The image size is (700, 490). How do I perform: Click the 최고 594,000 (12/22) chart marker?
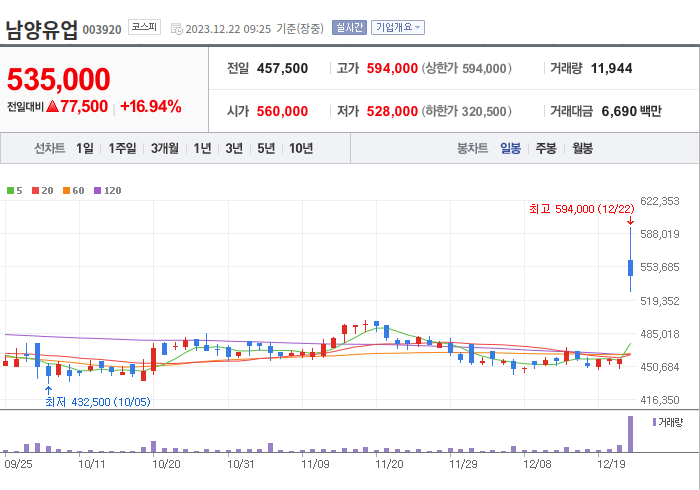[x=581, y=209]
